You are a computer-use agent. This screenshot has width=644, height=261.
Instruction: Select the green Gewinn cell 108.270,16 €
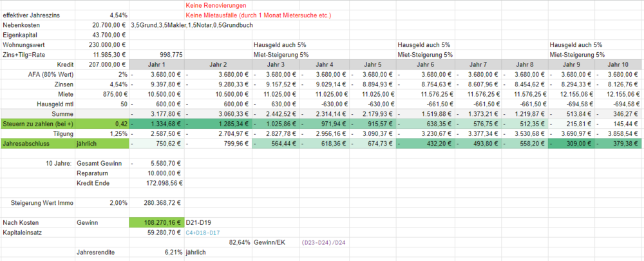click(157, 222)
